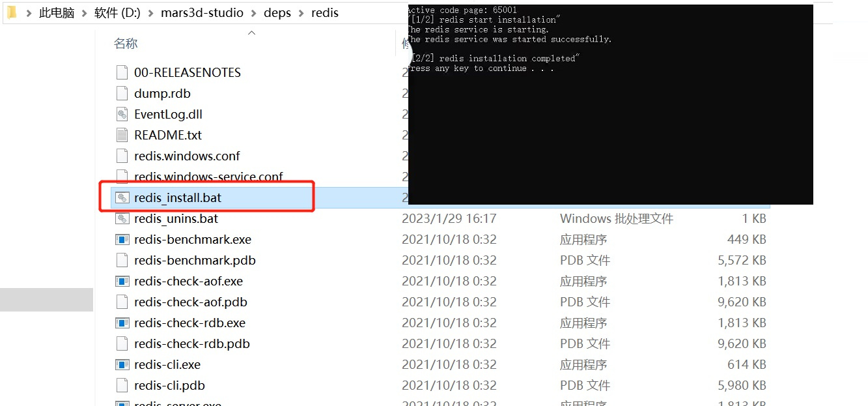This screenshot has width=868, height=406.
Task: Click the EventLog.dll gear file icon
Action: (x=122, y=114)
